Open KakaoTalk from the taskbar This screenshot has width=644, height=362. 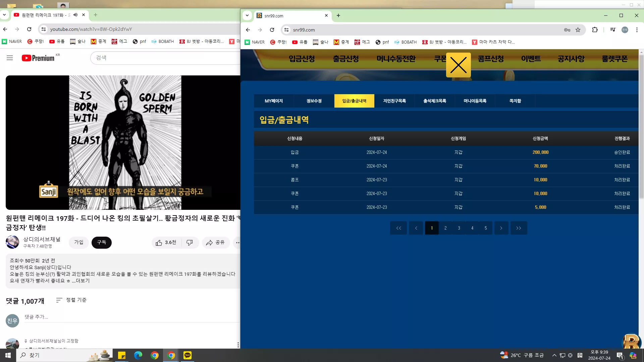coord(187,355)
